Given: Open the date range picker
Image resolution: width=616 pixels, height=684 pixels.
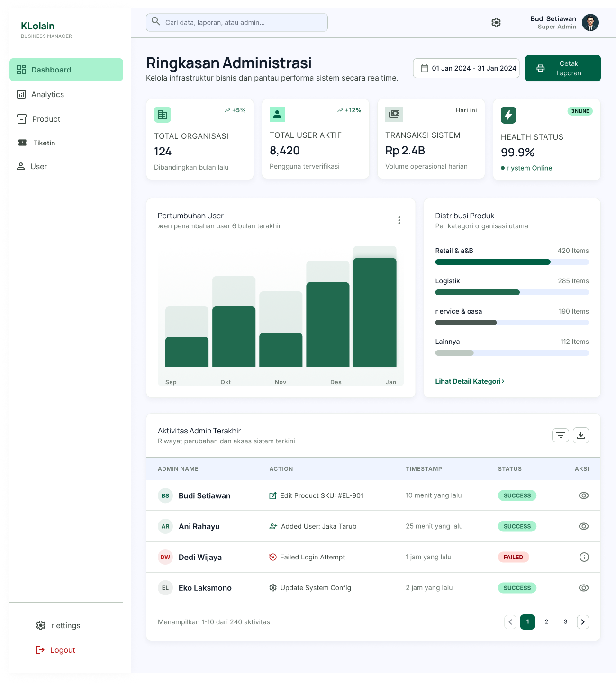Looking at the screenshot, I should (x=466, y=68).
